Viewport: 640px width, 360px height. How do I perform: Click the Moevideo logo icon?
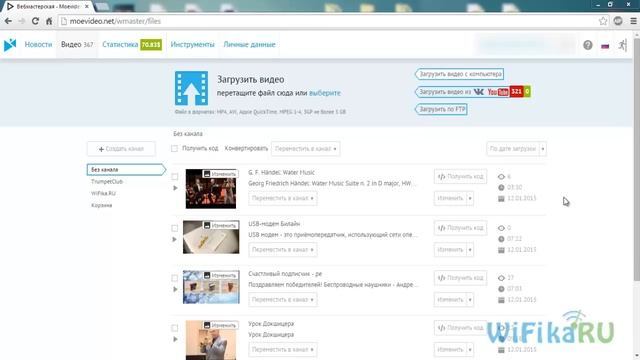pos(10,44)
